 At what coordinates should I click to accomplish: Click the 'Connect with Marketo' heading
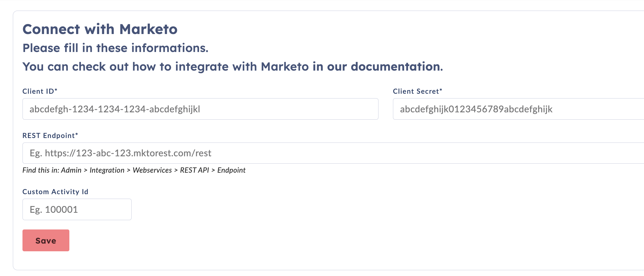click(100, 29)
